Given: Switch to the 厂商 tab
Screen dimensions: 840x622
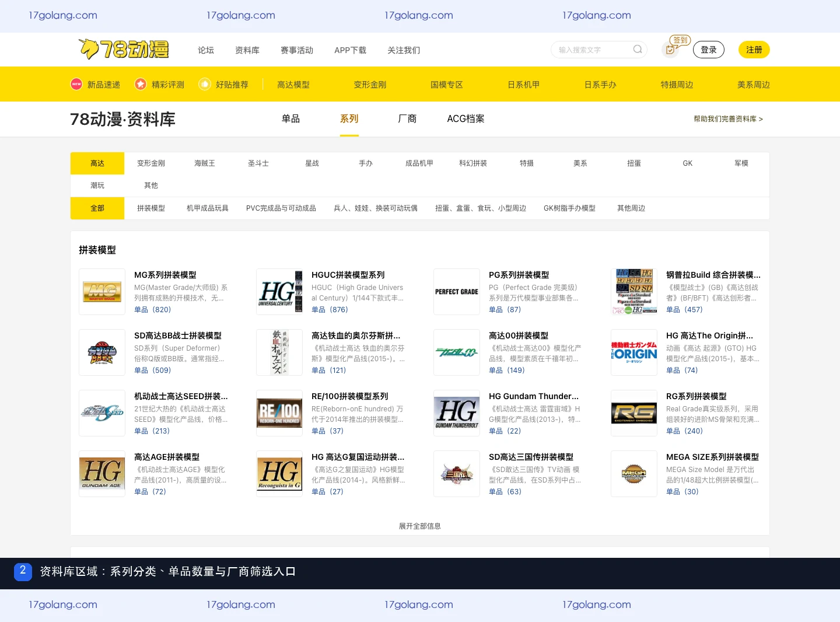Looking at the screenshot, I should point(407,119).
